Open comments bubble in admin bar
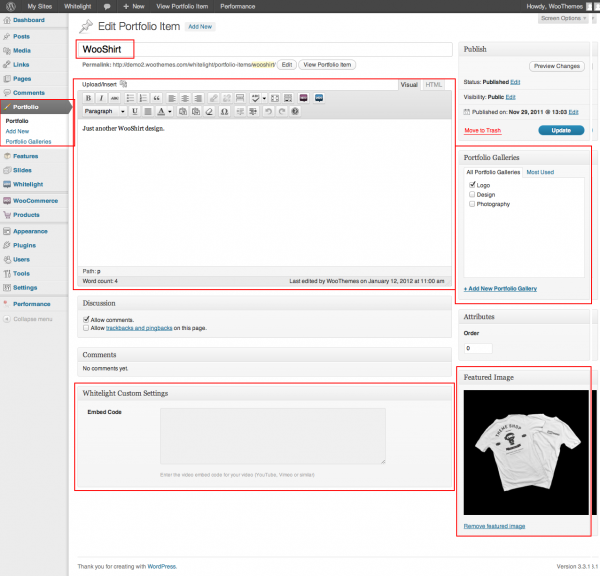Viewport: 600px width, 576px height. (107, 7)
